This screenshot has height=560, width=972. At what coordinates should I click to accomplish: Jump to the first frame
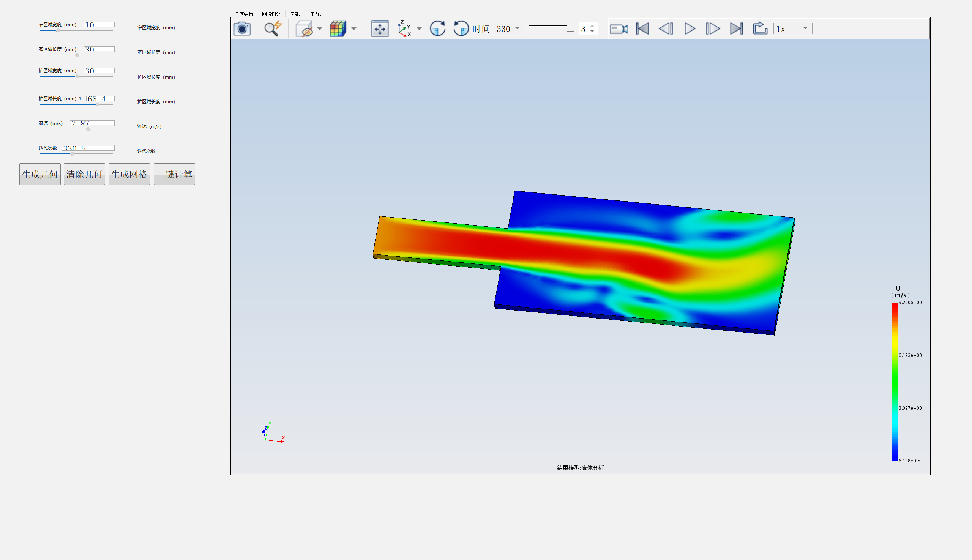[643, 29]
